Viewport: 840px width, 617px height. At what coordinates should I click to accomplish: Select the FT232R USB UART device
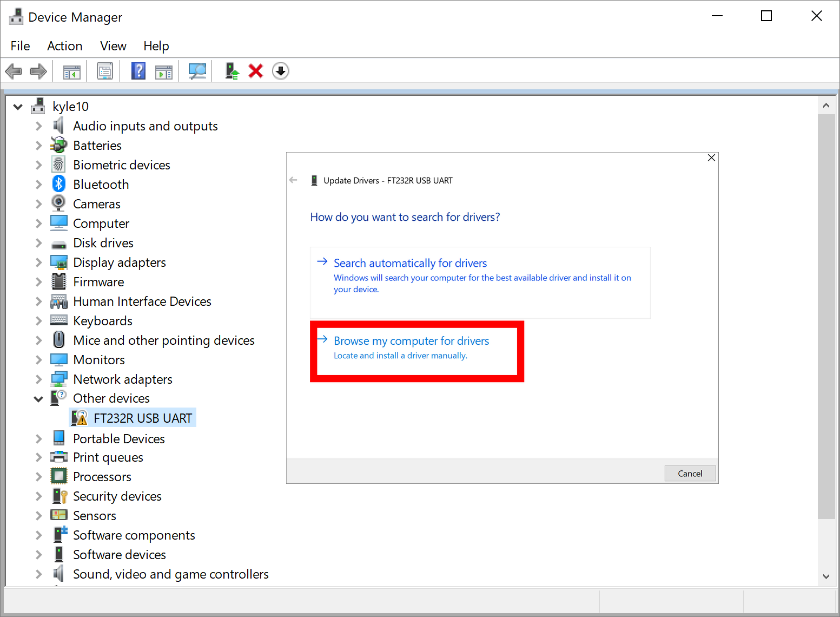(133, 418)
